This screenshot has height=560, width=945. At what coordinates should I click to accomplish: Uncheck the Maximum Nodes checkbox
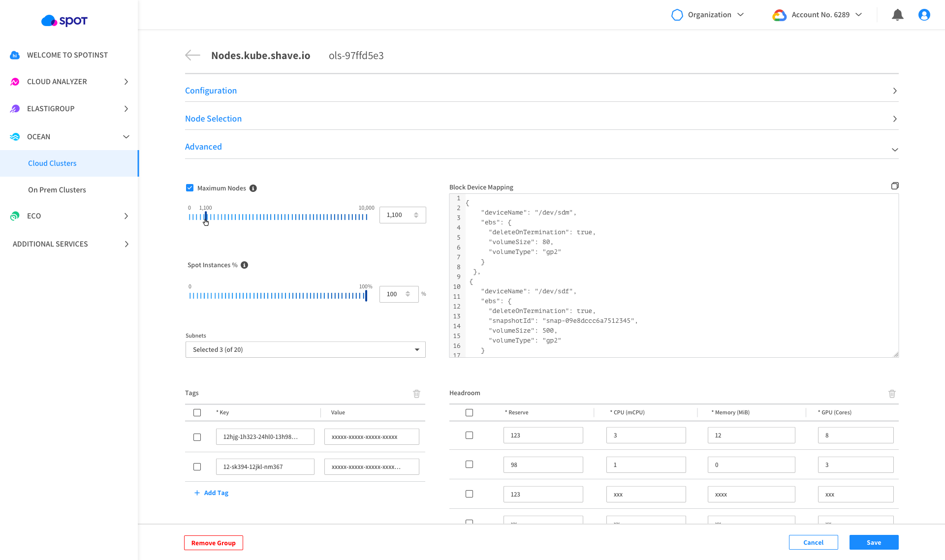[189, 188]
